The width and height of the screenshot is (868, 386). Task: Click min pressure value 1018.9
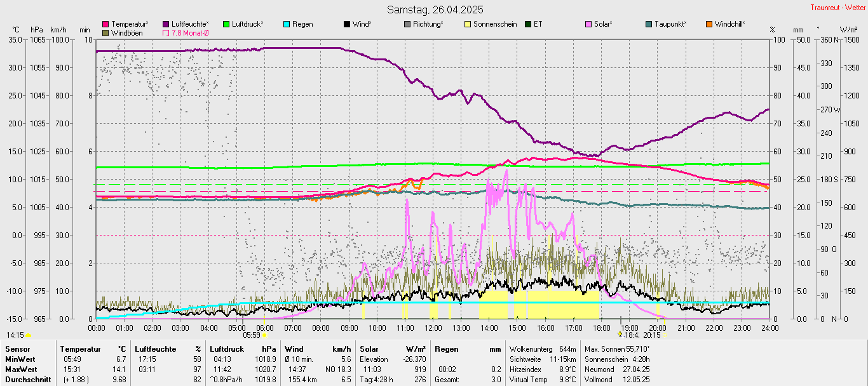(266, 359)
